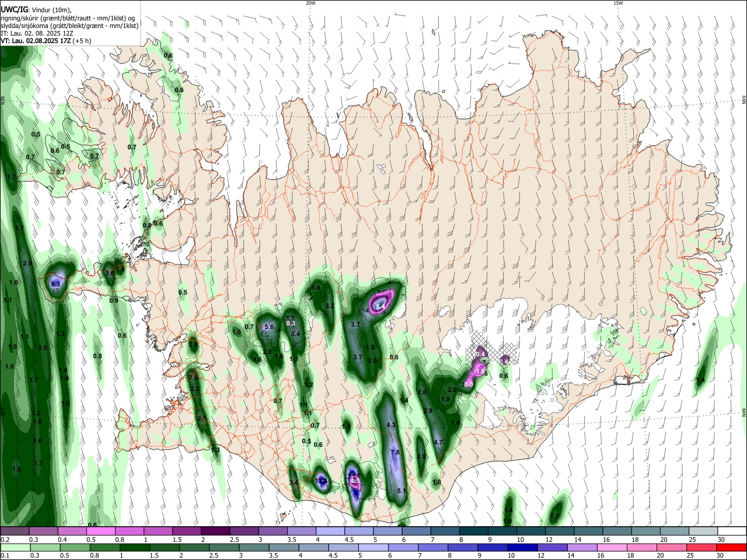Click the bright red 30 swatch in rain scale
This screenshot has height=560, width=747.
732,548
